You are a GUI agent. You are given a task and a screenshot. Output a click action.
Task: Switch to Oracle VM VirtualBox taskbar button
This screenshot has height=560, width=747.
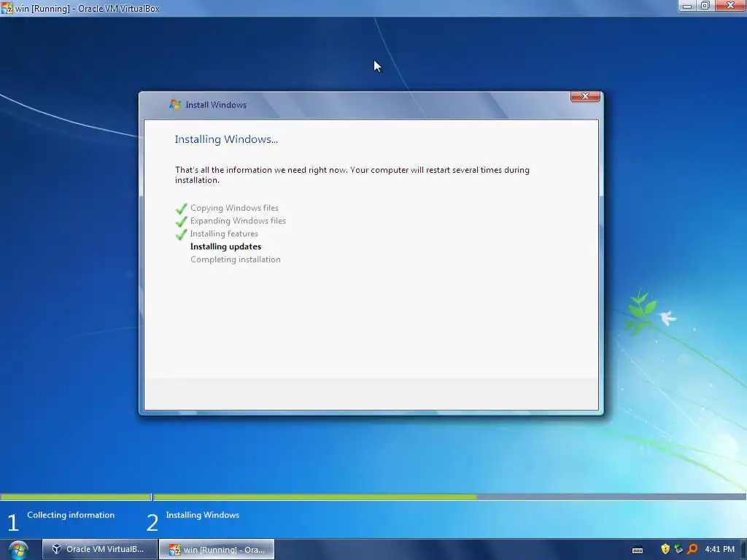[99, 549]
